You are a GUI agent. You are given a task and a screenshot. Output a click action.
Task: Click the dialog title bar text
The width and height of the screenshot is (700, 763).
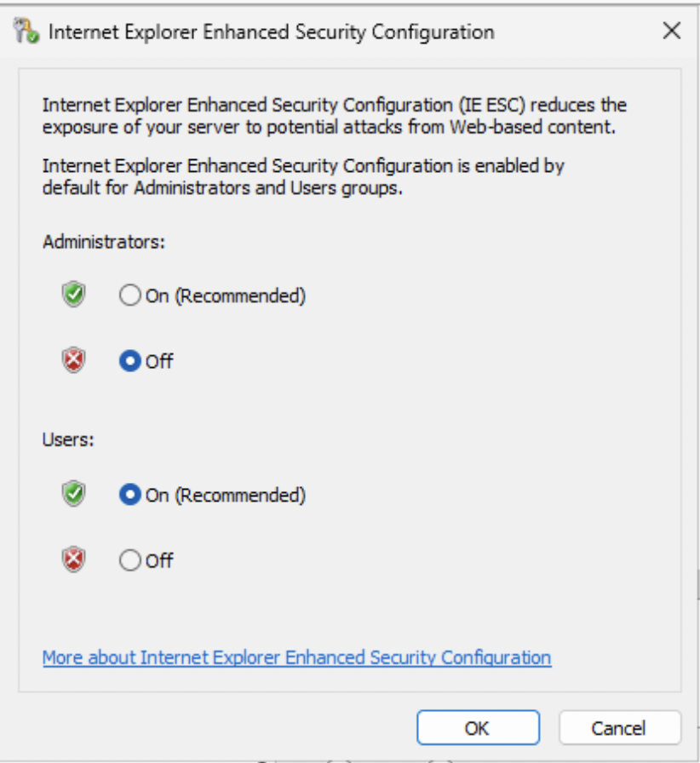[x=271, y=32]
